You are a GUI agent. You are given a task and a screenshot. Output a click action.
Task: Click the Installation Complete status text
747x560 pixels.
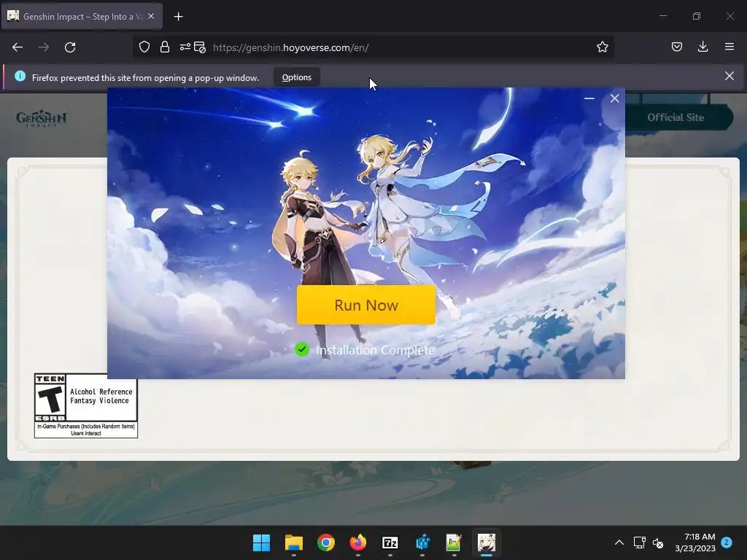(x=375, y=350)
